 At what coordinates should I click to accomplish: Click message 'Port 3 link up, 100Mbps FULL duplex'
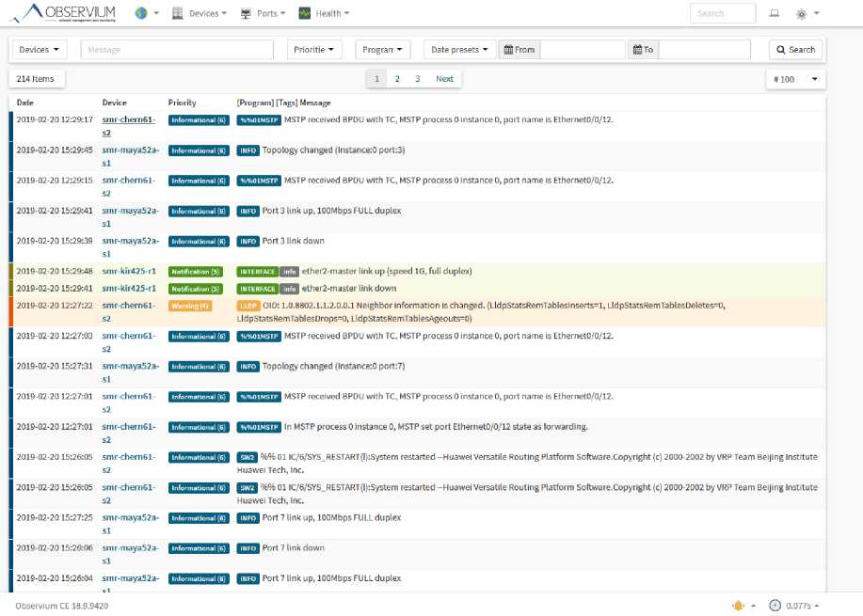coord(331,211)
